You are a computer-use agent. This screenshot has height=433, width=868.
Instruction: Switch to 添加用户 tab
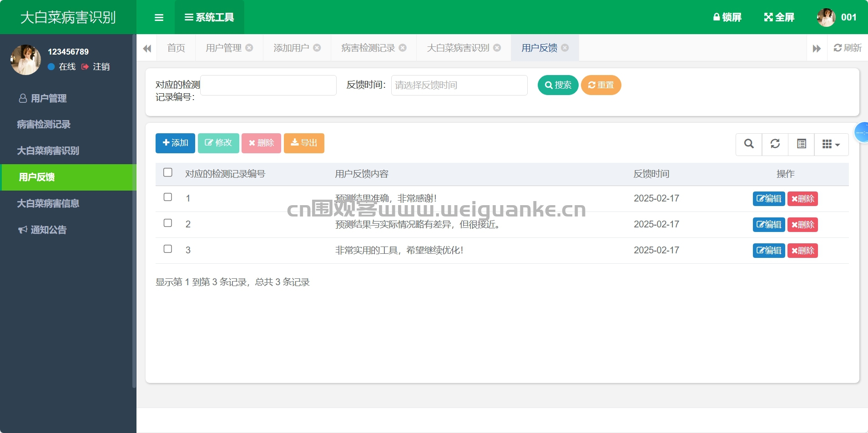click(291, 48)
